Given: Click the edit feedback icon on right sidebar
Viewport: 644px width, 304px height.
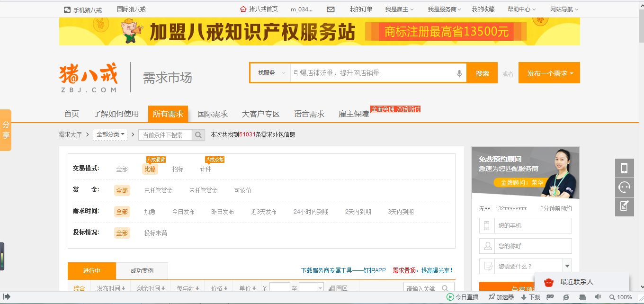Looking at the screenshot, I should tap(624, 207).
